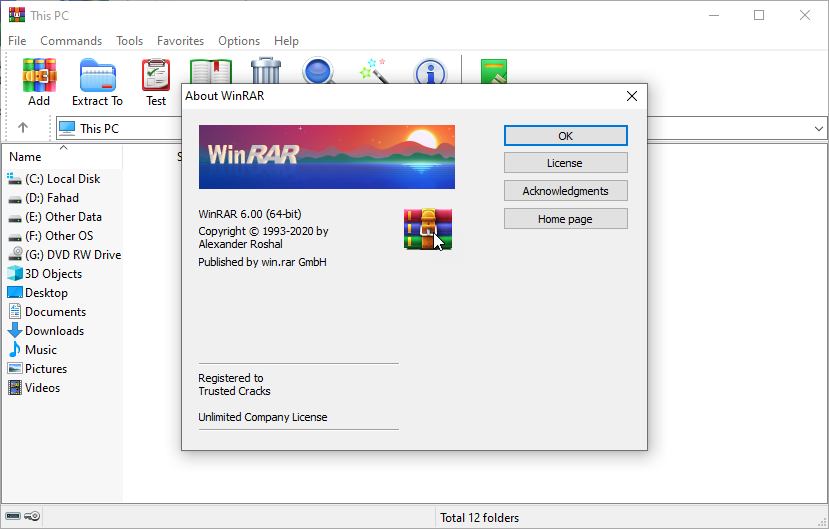Click the WinRAR app icon in title bar
829x529 pixels.
click(17, 15)
